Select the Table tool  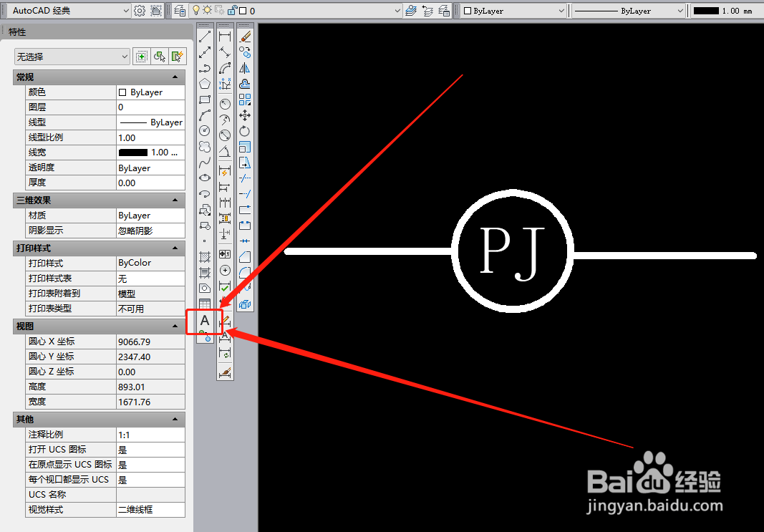(205, 304)
